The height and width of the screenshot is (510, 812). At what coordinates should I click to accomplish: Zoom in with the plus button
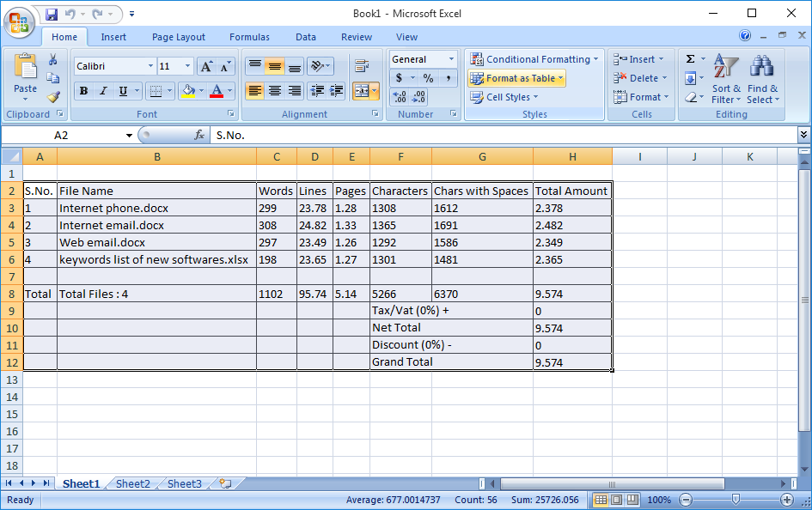click(786, 500)
